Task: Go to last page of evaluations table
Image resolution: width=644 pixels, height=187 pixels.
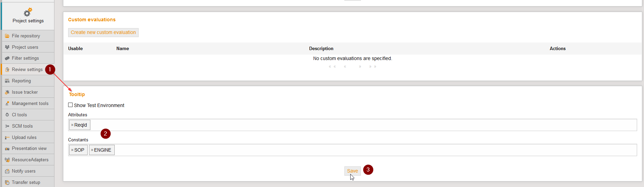Action: pos(373,67)
